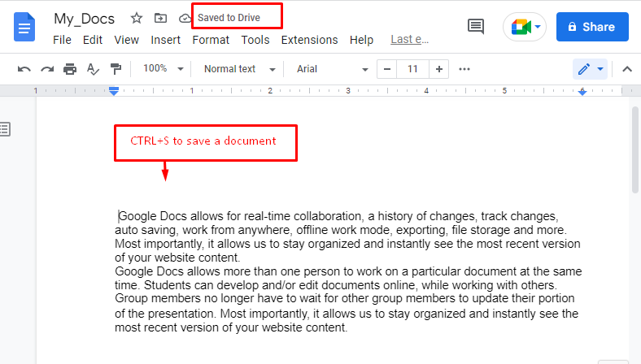Click the Undo icon
Image resolution: width=641 pixels, height=364 pixels.
(24, 69)
